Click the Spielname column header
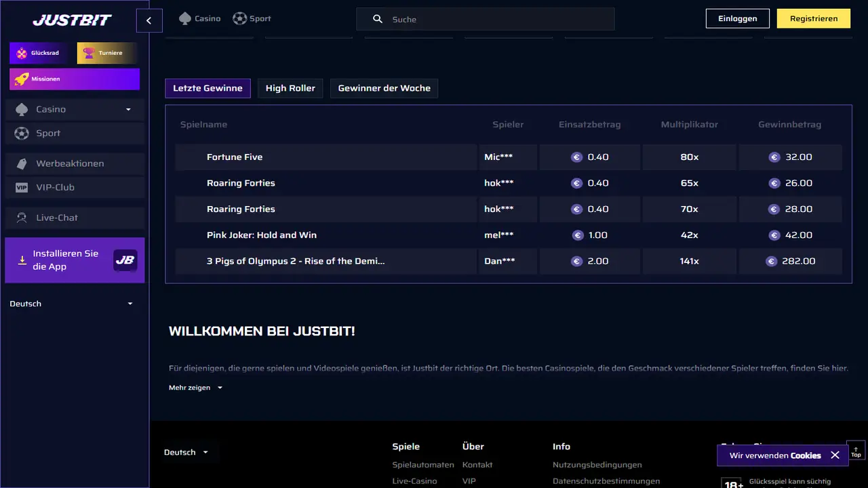 pyautogui.click(x=203, y=125)
